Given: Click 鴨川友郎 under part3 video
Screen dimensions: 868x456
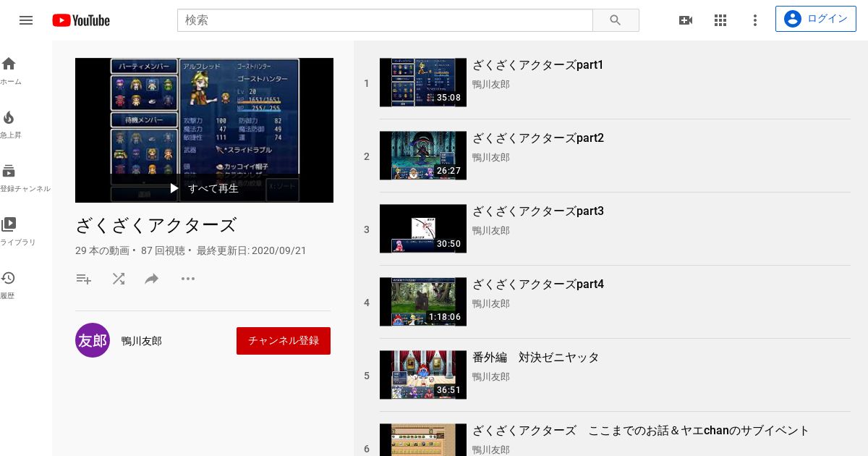Looking at the screenshot, I should pyautogui.click(x=491, y=231).
